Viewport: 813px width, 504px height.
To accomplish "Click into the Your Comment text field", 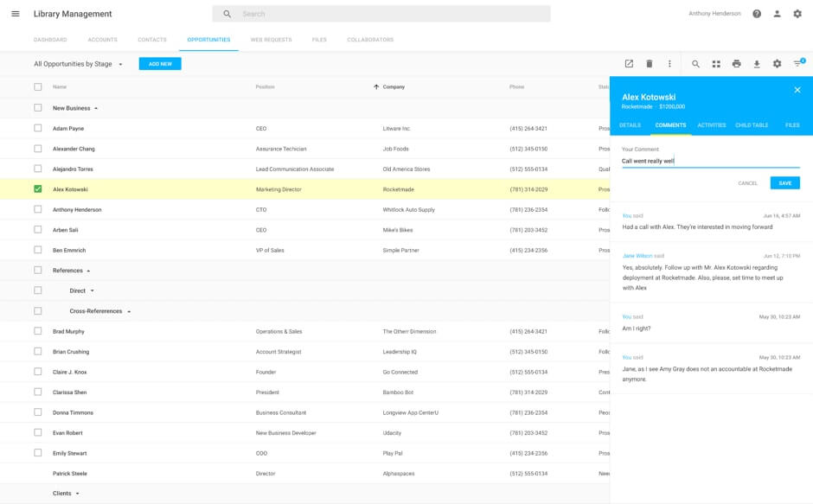I will click(709, 161).
